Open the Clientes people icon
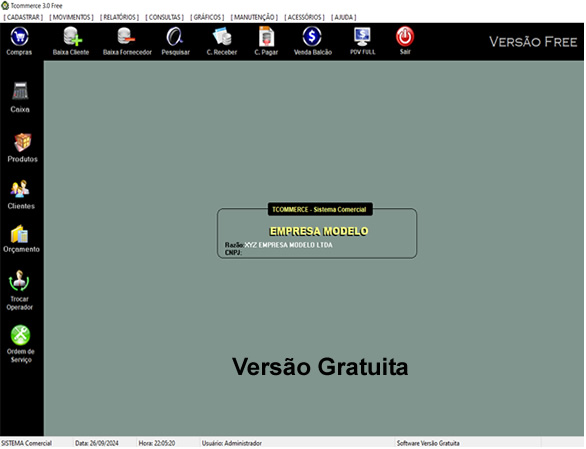This screenshot has height=449, width=586. click(x=20, y=189)
